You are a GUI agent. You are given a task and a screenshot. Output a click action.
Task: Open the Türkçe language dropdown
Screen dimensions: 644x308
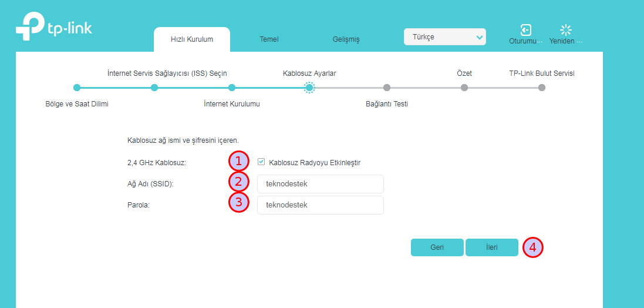click(x=445, y=37)
